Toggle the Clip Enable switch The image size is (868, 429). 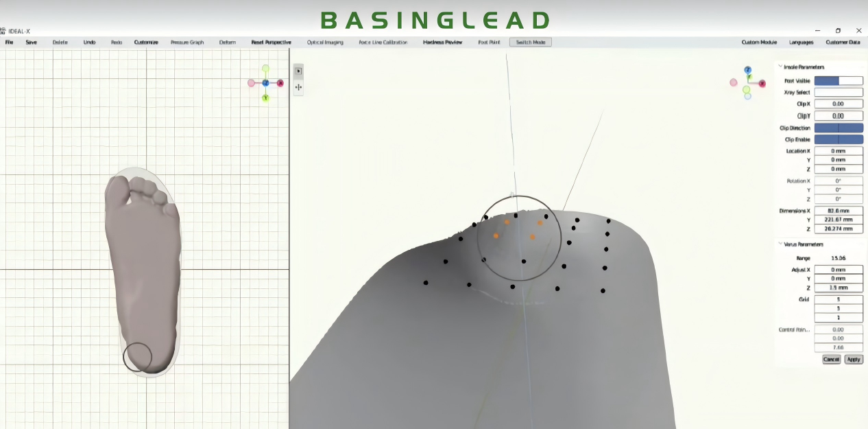pyautogui.click(x=838, y=139)
